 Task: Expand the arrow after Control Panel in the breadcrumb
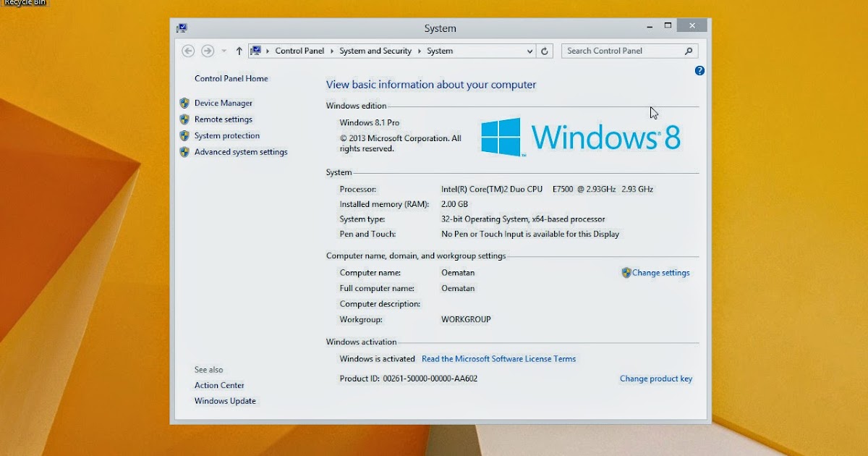pos(333,51)
